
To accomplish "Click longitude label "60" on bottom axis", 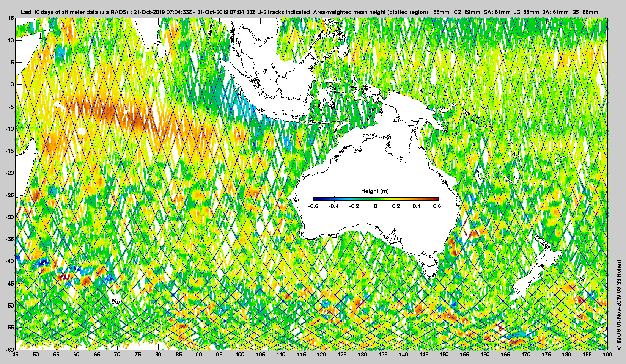I will point(76,355).
